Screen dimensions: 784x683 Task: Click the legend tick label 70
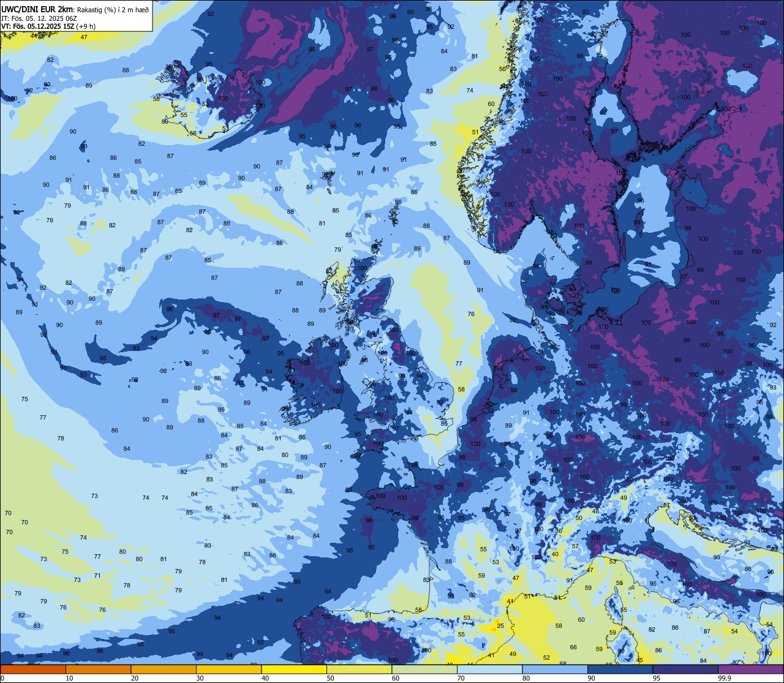click(x=461, y=678)
